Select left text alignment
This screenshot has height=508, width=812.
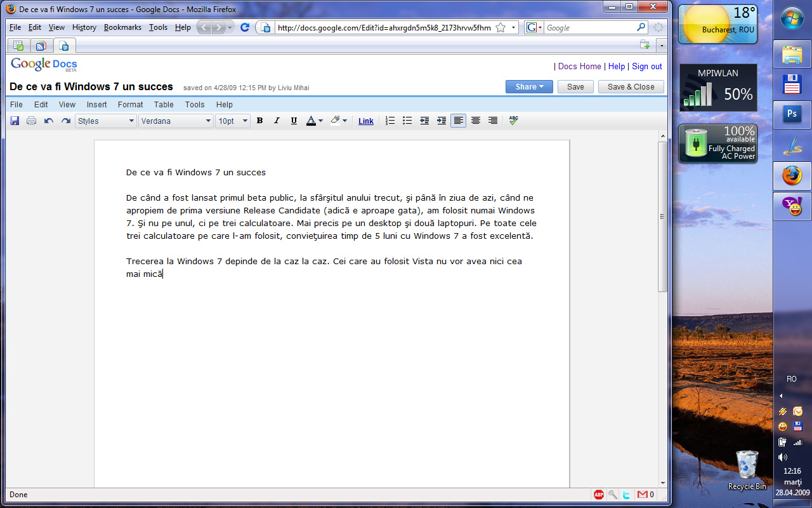[458, 121]
